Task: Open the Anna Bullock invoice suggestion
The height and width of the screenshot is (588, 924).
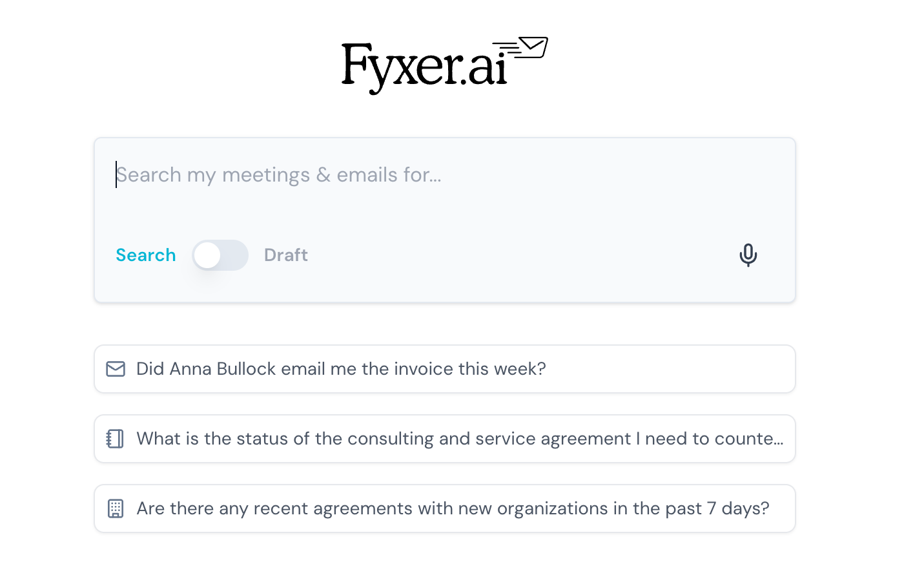Action: click(x=341, y=369)
